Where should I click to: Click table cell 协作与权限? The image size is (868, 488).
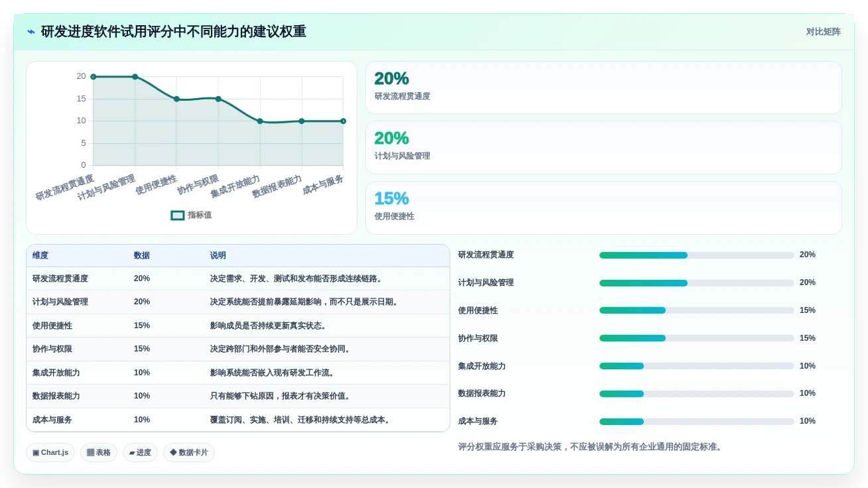pyautogui.click(x=52, y=349)
